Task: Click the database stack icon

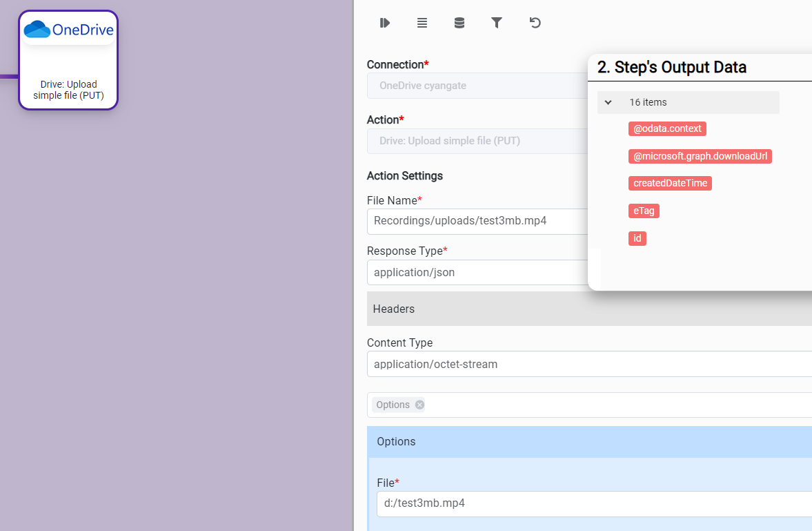Action: click(459, 23)
